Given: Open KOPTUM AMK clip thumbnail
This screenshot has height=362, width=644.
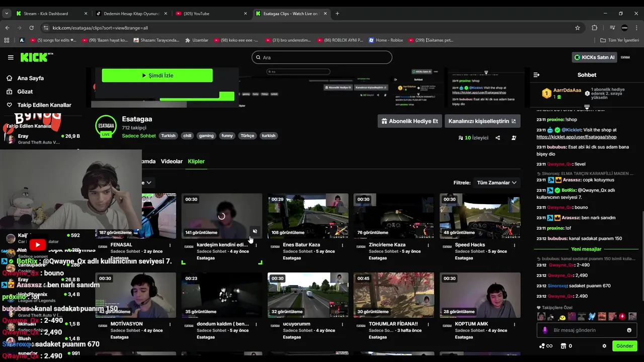Looking at the screenshot, I should (480, 295).
